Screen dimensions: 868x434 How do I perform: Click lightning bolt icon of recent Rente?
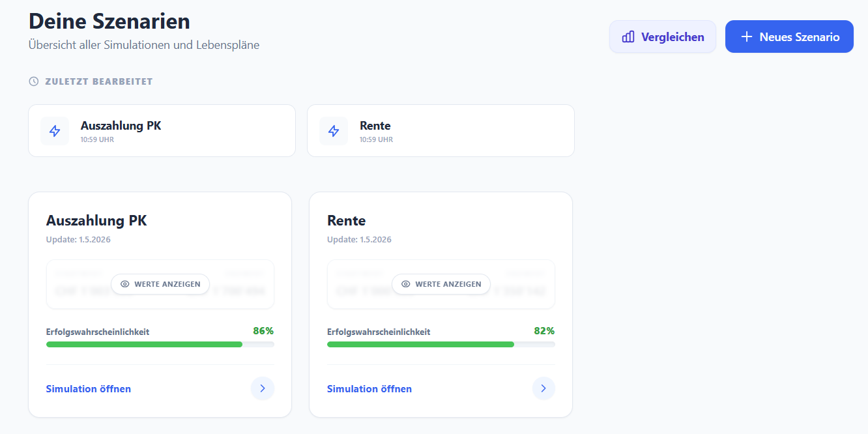point(334,131)
